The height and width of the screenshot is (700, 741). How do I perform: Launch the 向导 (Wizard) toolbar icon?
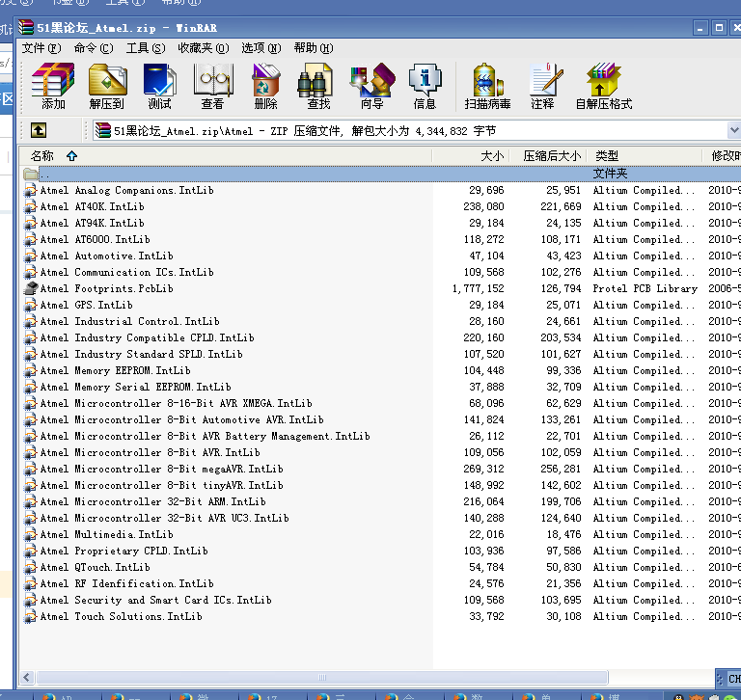371,86
